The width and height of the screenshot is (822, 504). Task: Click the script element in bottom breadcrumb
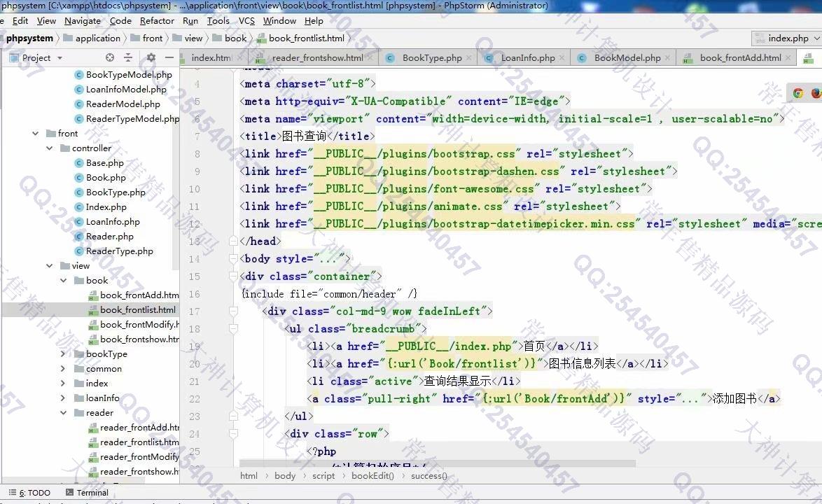pos(323,476)
